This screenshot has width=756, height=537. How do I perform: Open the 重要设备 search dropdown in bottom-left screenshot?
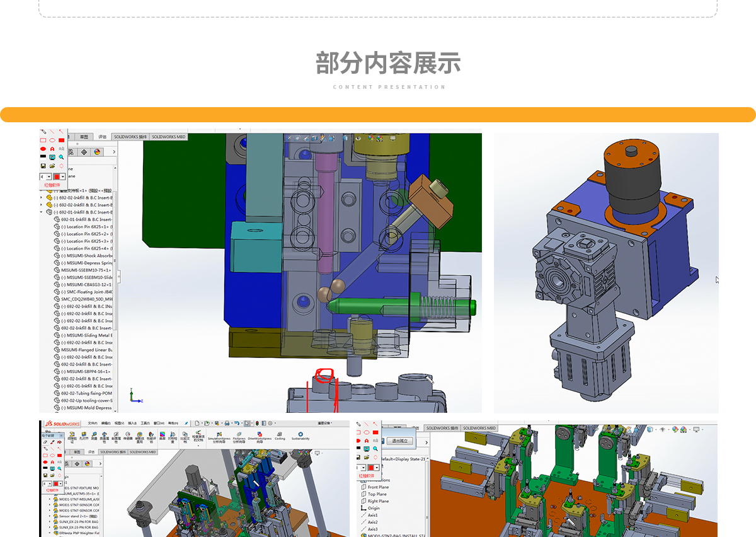click(x=324, y=423)
